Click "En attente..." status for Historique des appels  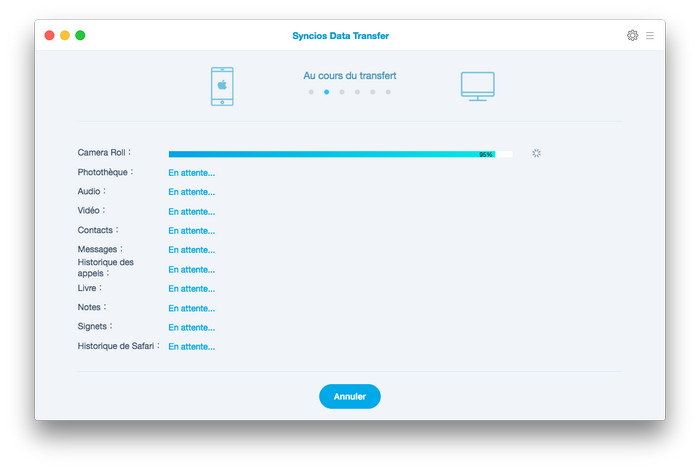(x=192, y=270)
